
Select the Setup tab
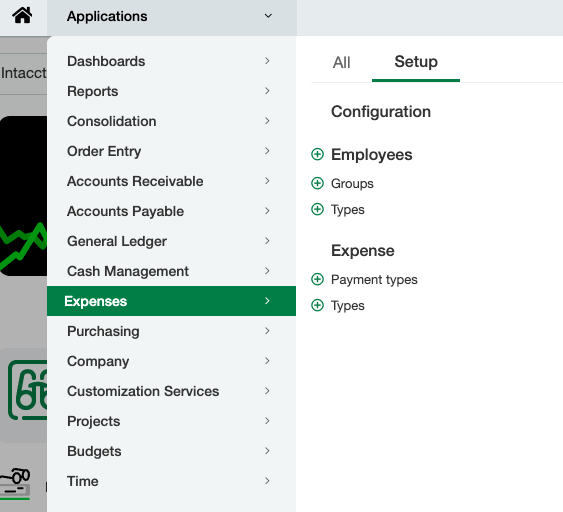tap(416, 62)
